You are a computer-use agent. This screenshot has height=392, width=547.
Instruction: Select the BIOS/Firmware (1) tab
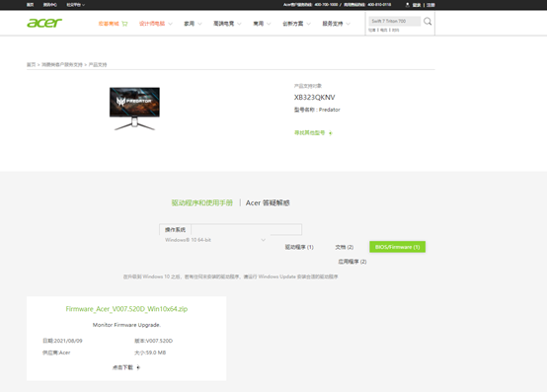tap(397, 247)
